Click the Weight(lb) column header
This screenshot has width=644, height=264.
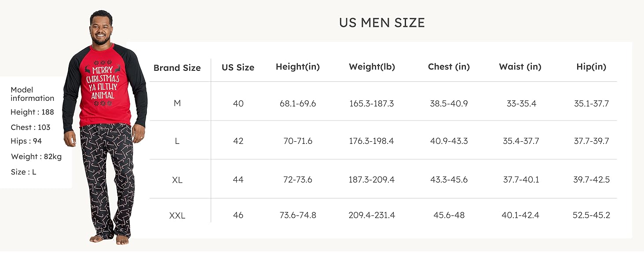click(372, 67)
